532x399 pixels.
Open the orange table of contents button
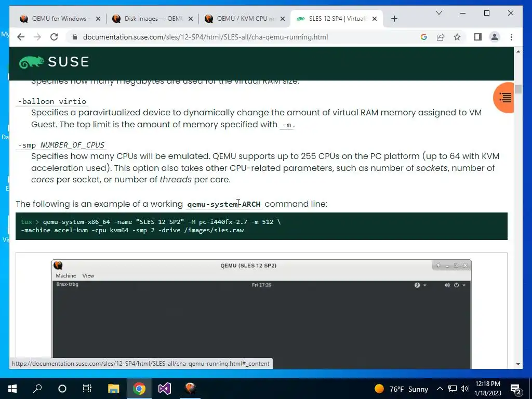(504, 97)
